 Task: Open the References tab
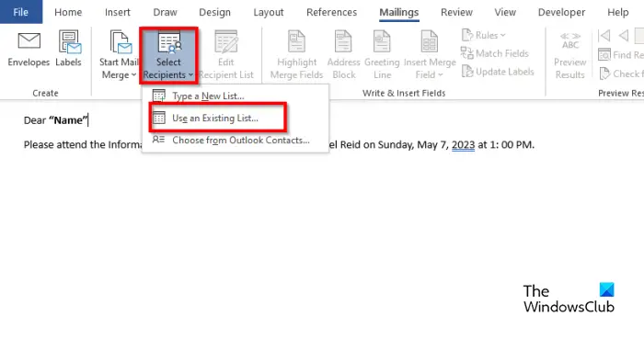(x=331, y=12)
